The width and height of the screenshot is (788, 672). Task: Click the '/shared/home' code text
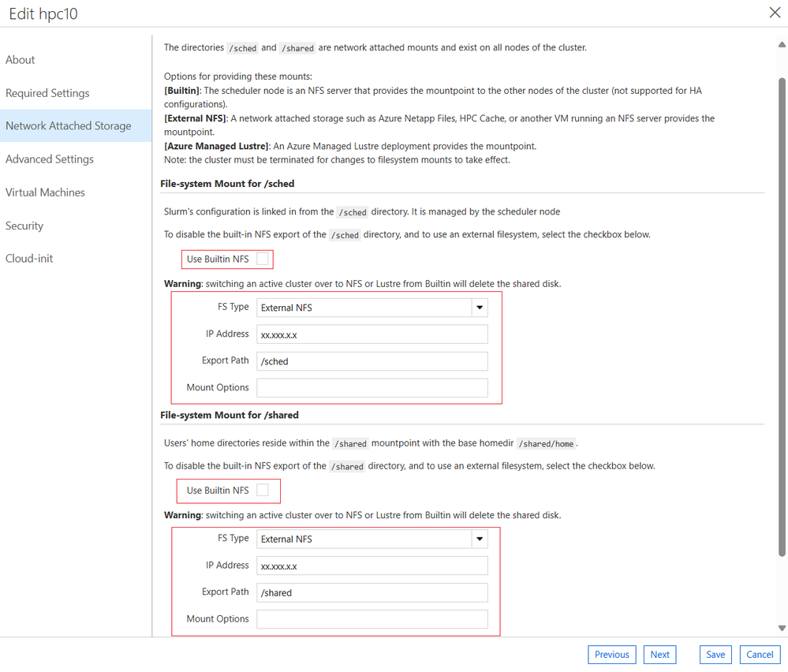click(x=547, y=444)
